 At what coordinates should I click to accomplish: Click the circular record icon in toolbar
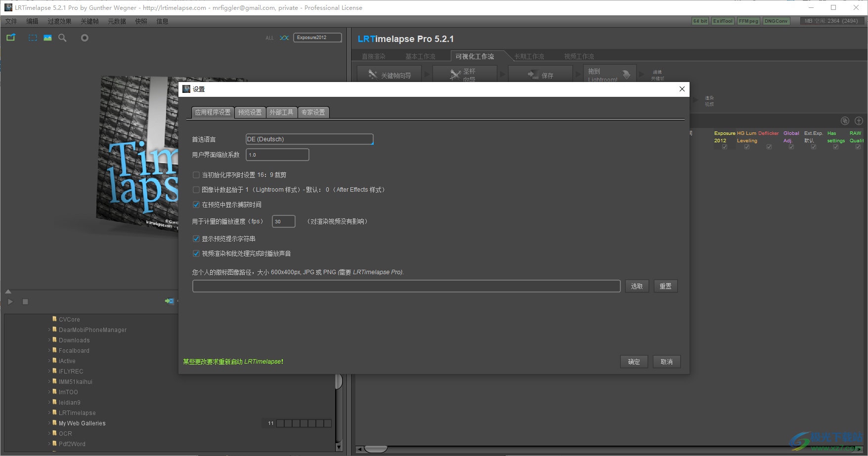[x=85, y=38]
